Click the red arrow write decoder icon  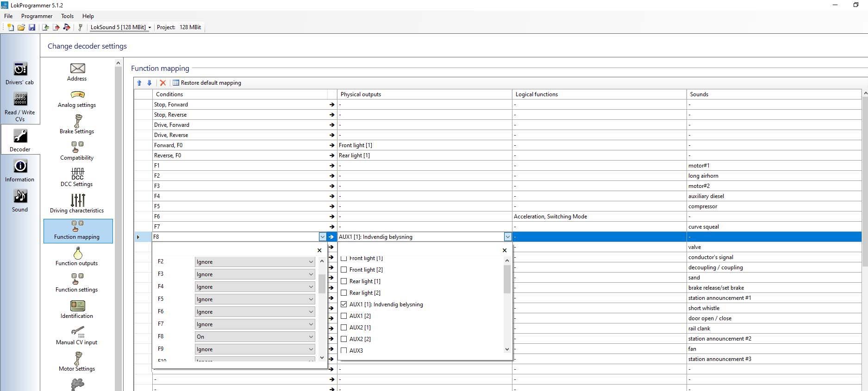coord(56,27)
